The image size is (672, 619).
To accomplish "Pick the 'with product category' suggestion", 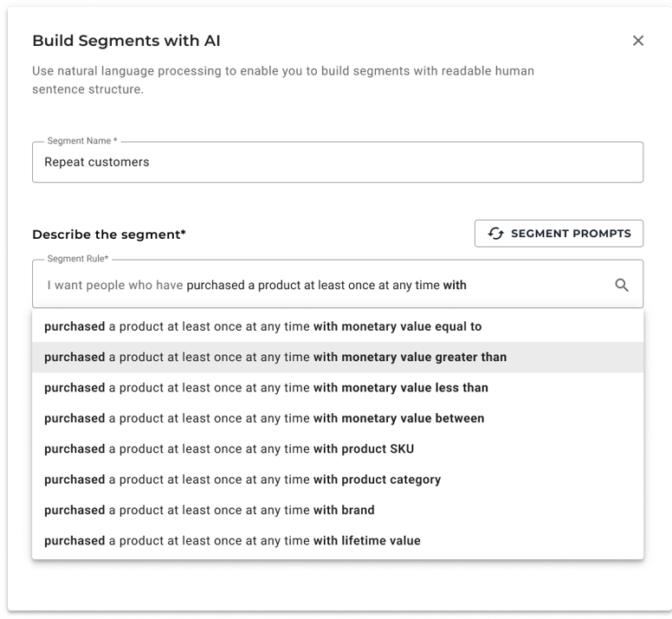I will [x=242, y=480].
